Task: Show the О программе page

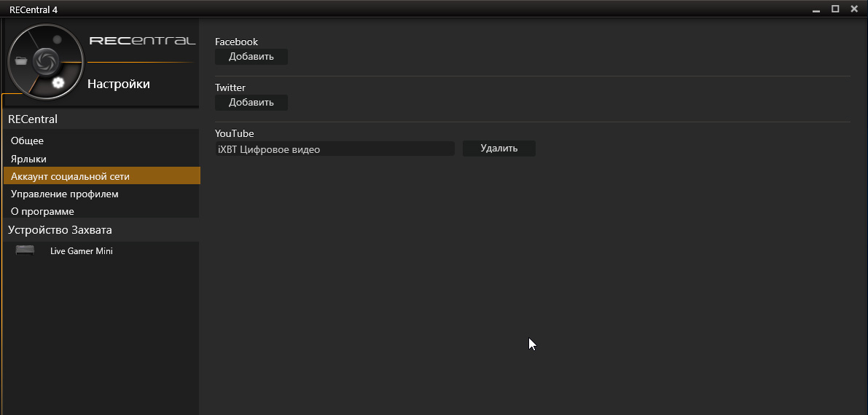Action: pyautogui.click(x=42, y=211)
